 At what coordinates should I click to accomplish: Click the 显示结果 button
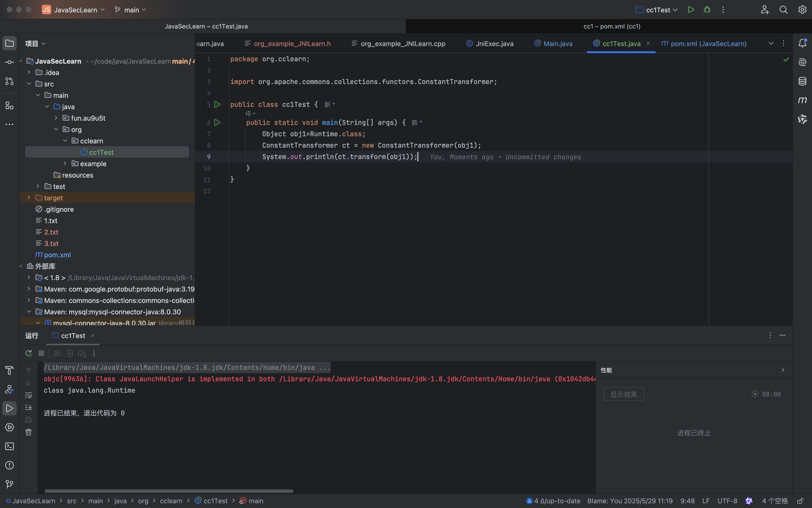click(x=623, y=394)
